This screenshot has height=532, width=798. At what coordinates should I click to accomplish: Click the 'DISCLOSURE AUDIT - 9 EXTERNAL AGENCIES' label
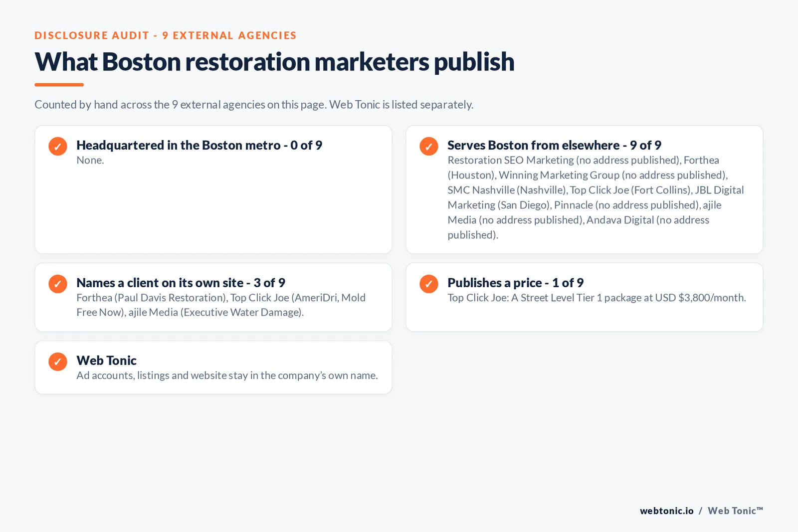166,35
